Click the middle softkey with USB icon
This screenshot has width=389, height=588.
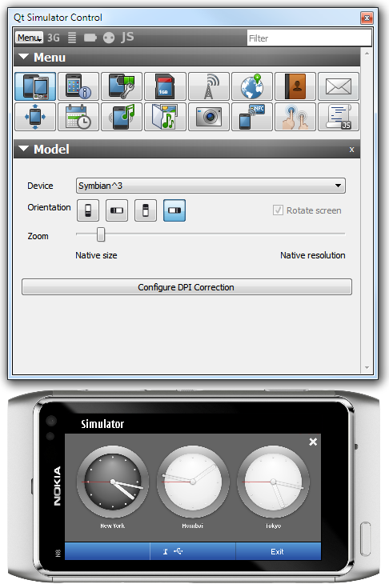tap(193, 551)
